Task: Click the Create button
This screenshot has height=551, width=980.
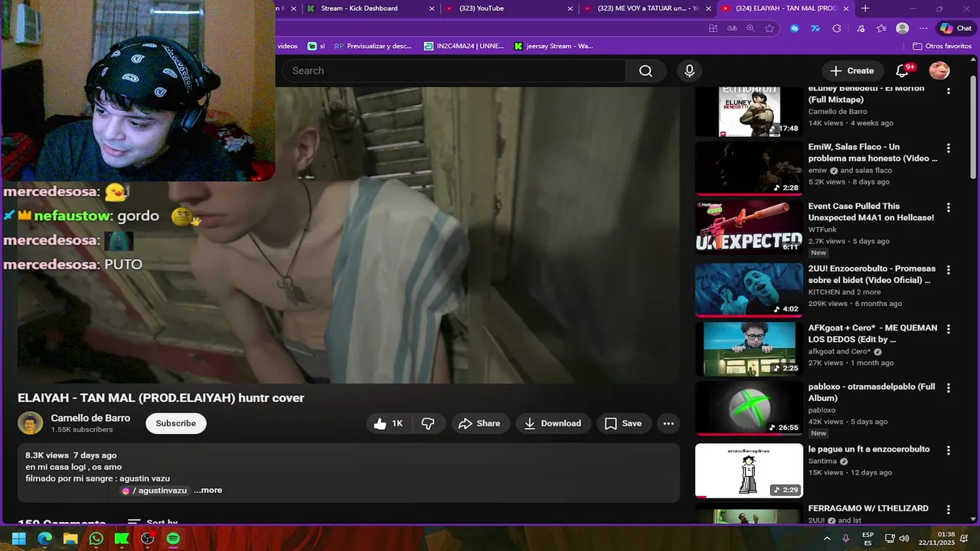Action: pyautogui.click(x=852, y=70)
